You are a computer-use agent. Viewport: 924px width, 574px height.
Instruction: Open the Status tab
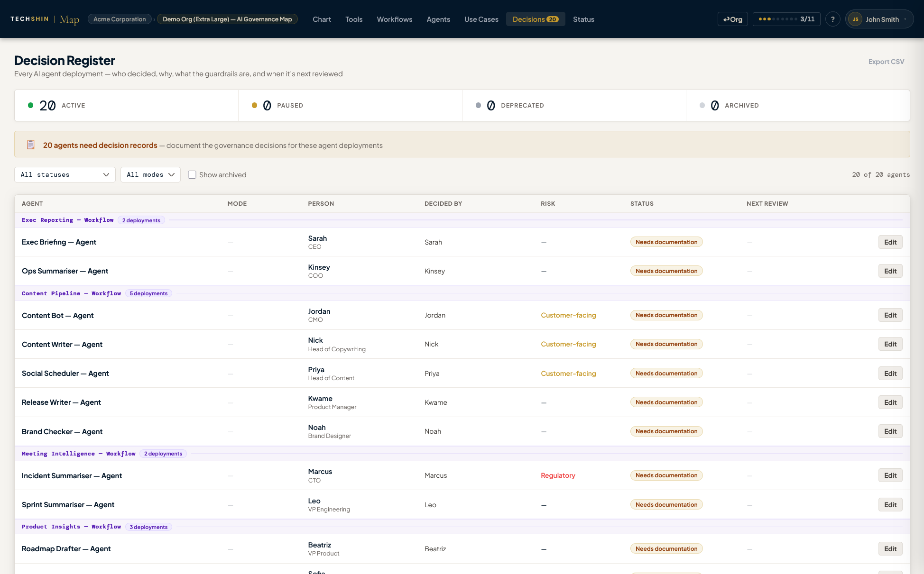tap(583, 19)
